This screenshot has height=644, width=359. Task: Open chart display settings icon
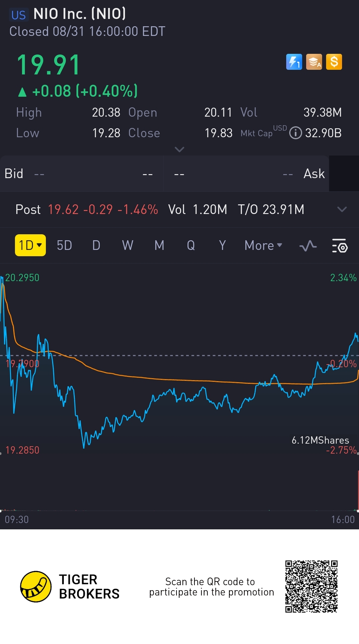pyautogui.click(x=339, y=246)
